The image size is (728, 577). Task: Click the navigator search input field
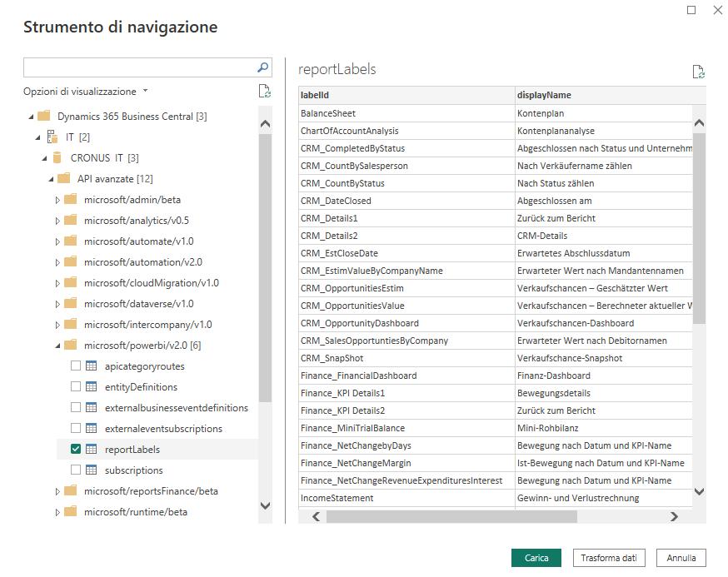(139, 67)
